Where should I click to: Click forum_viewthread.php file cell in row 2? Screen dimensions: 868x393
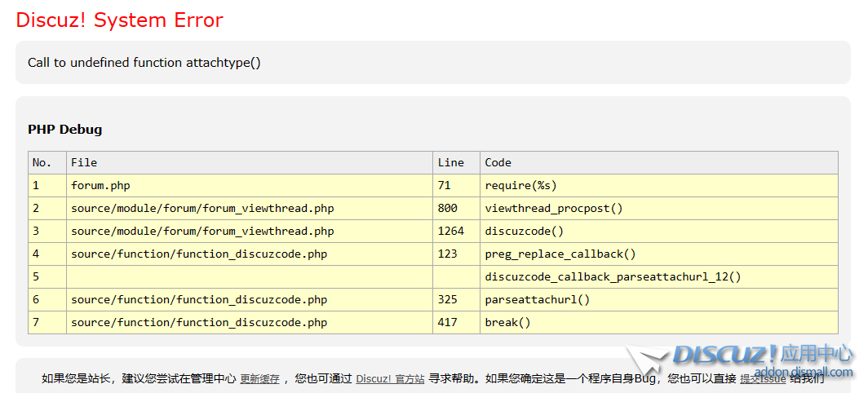tap(250, 209)
